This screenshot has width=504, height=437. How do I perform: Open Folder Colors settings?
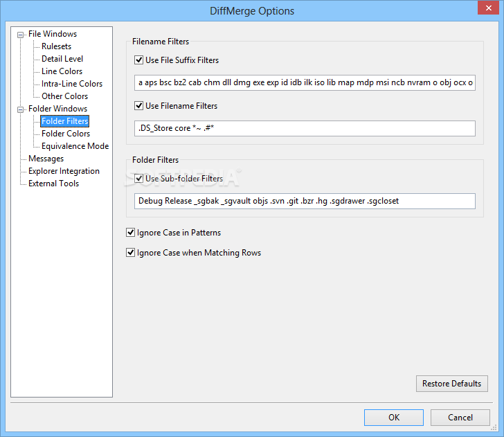tap(66, 134)
